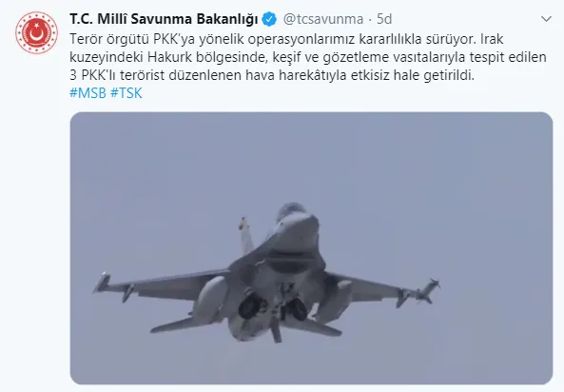Viewport: 564px width, 392px height.
Task: Click the jet's lowered landing gear
Action: point(275,327)
